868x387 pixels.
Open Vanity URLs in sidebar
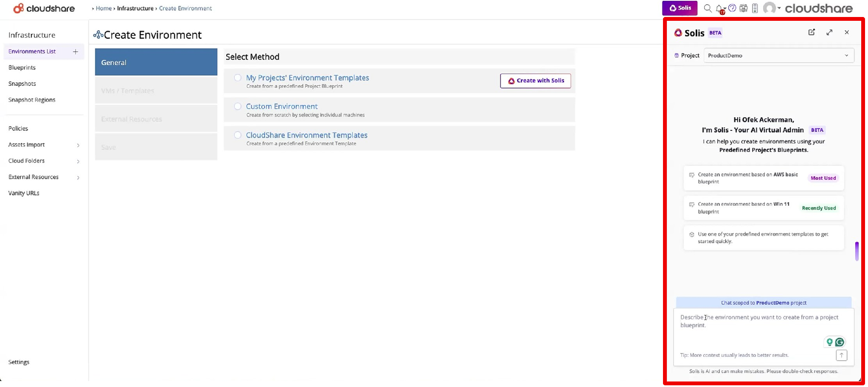point(24,193)
